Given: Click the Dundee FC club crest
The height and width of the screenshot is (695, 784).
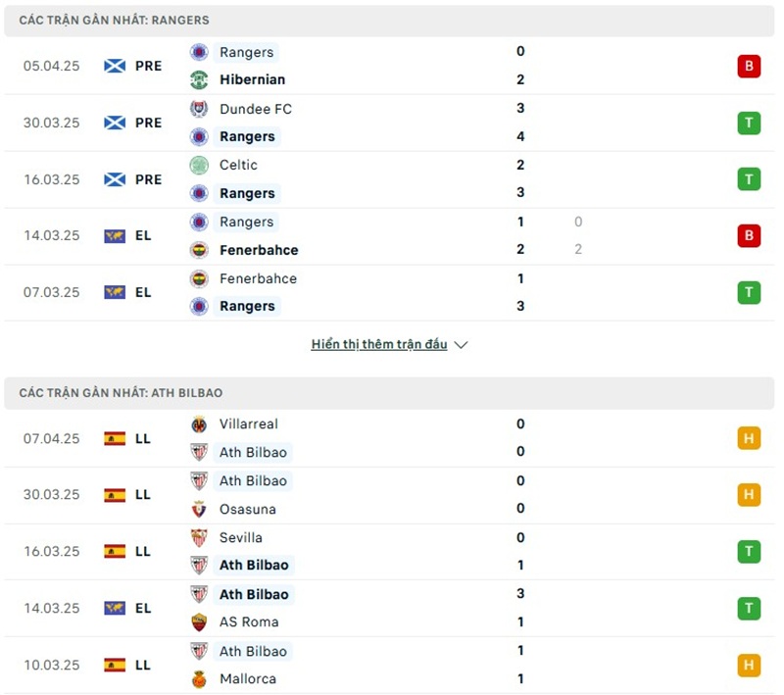Looking at the screenshot, I should click(x=199, y=109).
